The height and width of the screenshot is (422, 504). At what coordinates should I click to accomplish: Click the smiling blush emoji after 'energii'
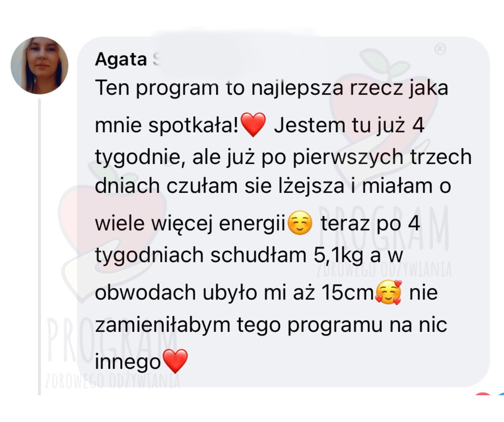[x=300, y=223]
